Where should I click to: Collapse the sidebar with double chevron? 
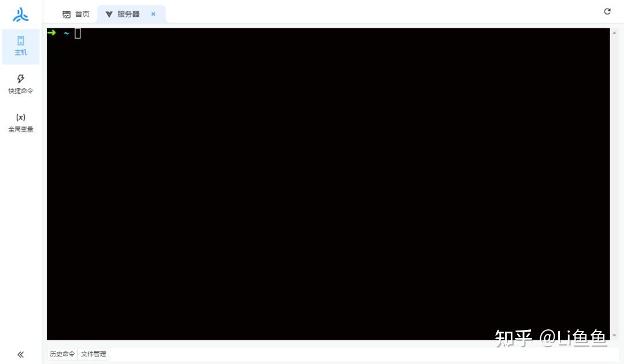click(21, 354)
